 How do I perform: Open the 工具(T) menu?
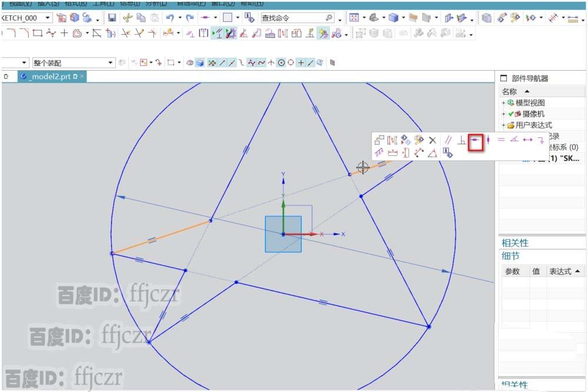(103, 3)
